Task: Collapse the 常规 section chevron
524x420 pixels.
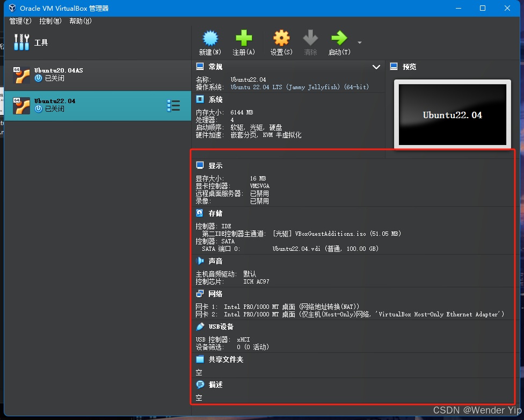Action: click(x=376, y=67)
